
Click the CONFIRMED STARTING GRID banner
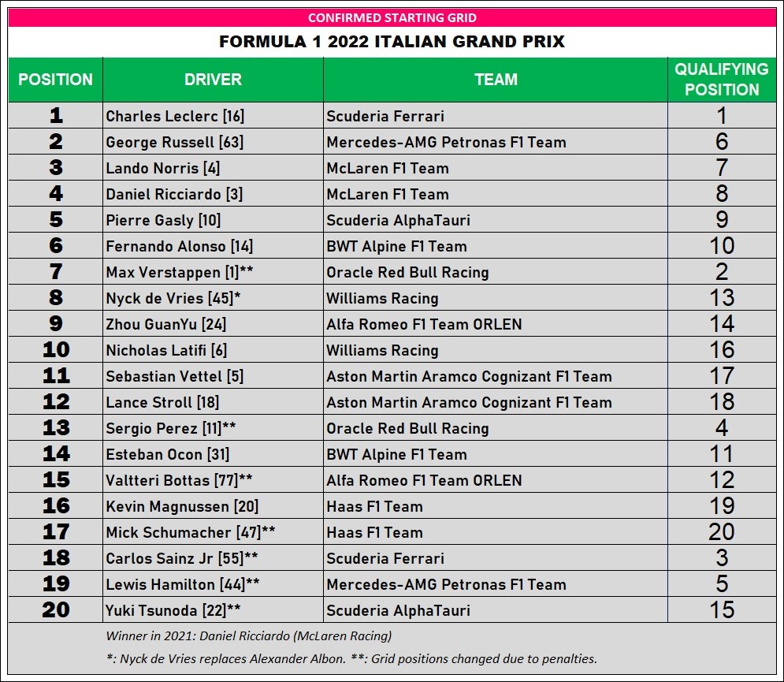(x=392, y=17)
